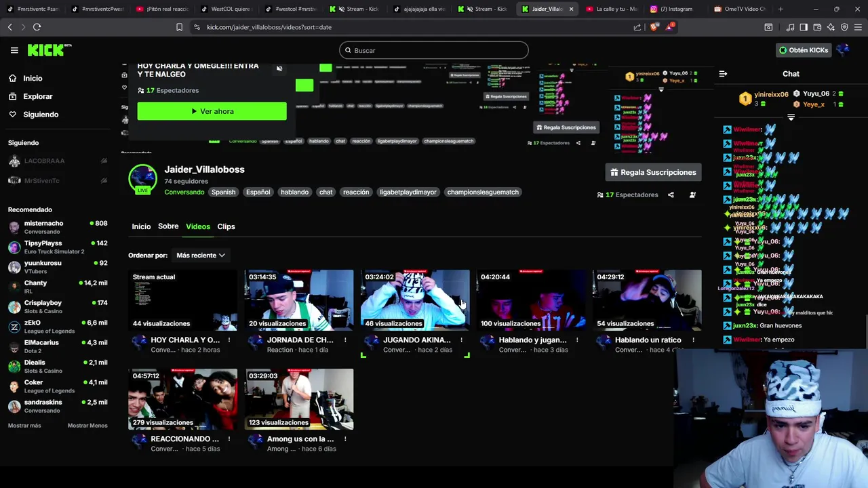
Task: Open the hamburger menu beside the KICK logo
Action: 14,50
